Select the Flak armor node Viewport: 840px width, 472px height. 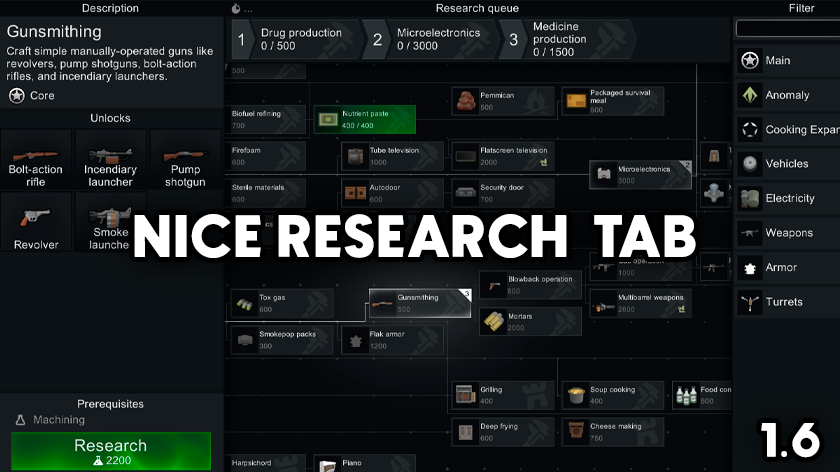(392, 340)
